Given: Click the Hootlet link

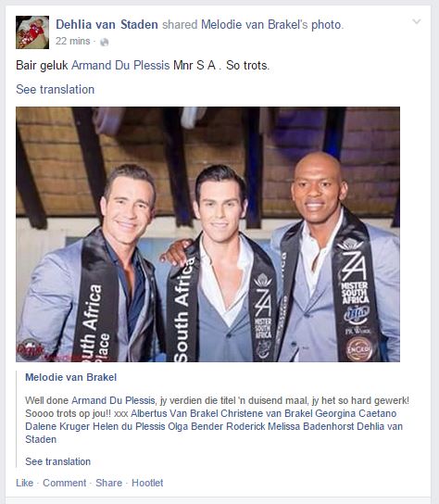Looking at the screenshot, I should (147, 483).
